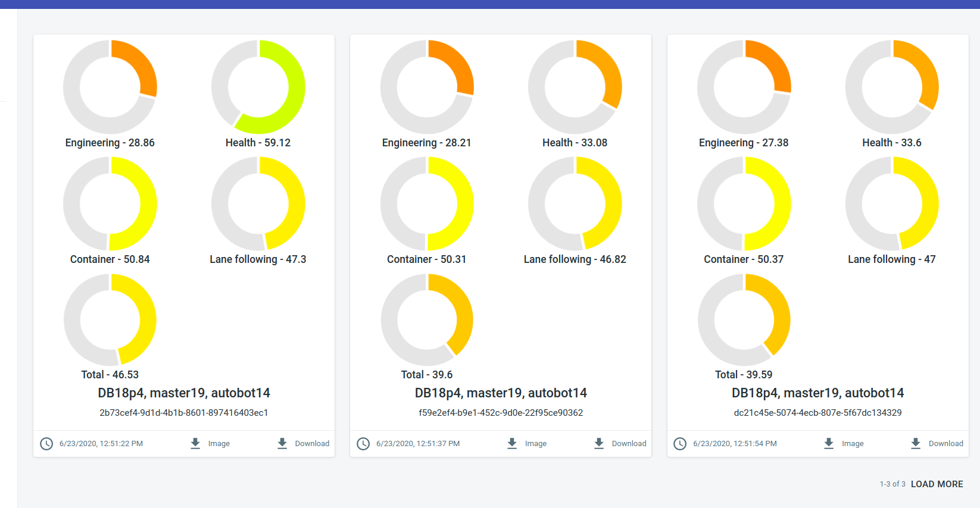980x508 pixels.
Task: Click the Lane following 46.82 donut chart
Action: coord(575,203)
